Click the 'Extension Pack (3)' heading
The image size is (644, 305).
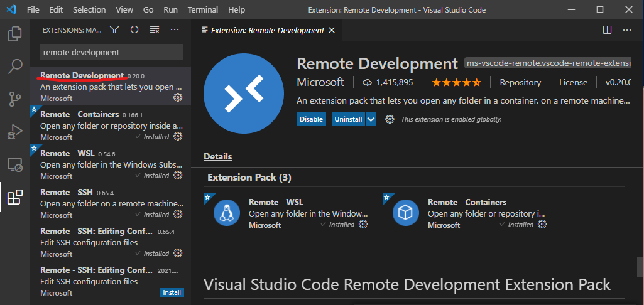tap(249, 178)
